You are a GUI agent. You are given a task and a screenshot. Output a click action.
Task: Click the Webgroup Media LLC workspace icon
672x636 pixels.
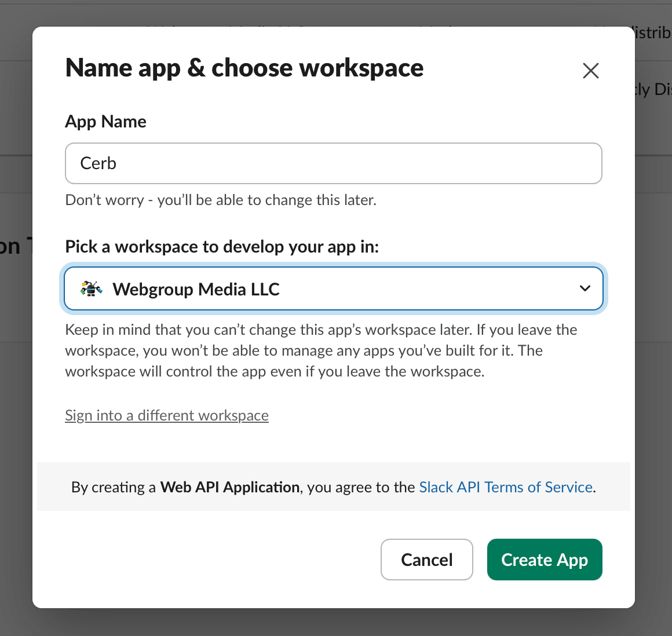pyautogui.click(x=92, y=289)
